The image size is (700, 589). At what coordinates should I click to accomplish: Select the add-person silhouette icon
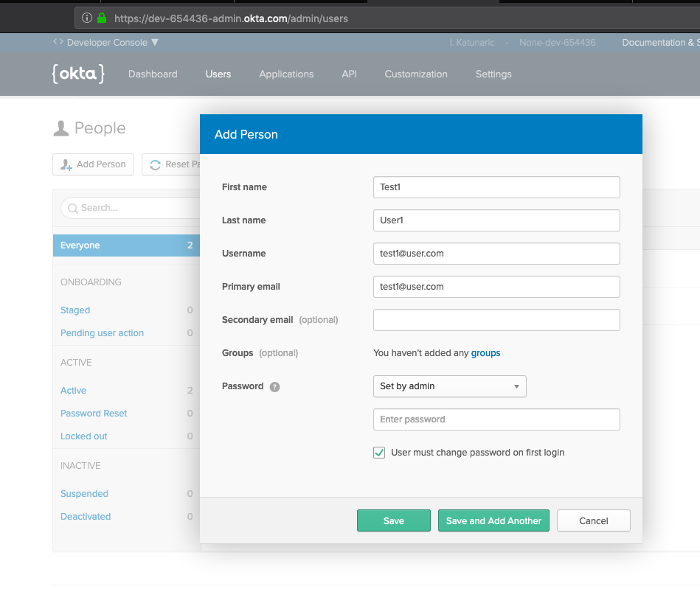coord(66,164)
